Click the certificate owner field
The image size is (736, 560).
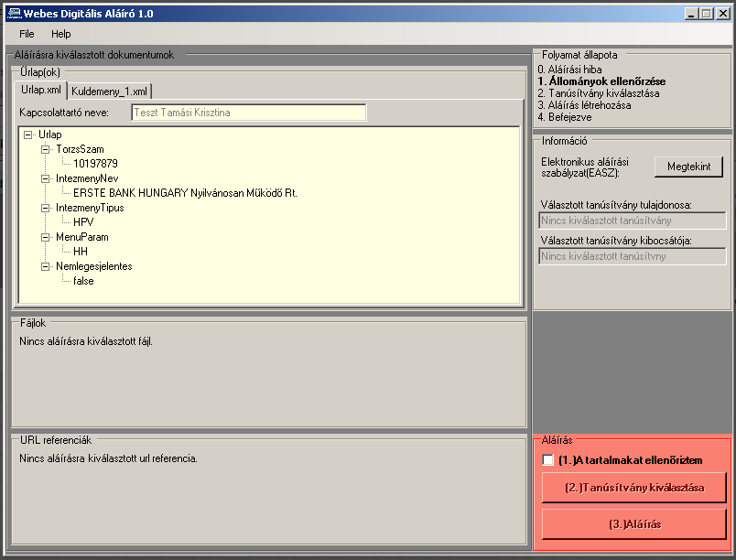pos(633,221)
